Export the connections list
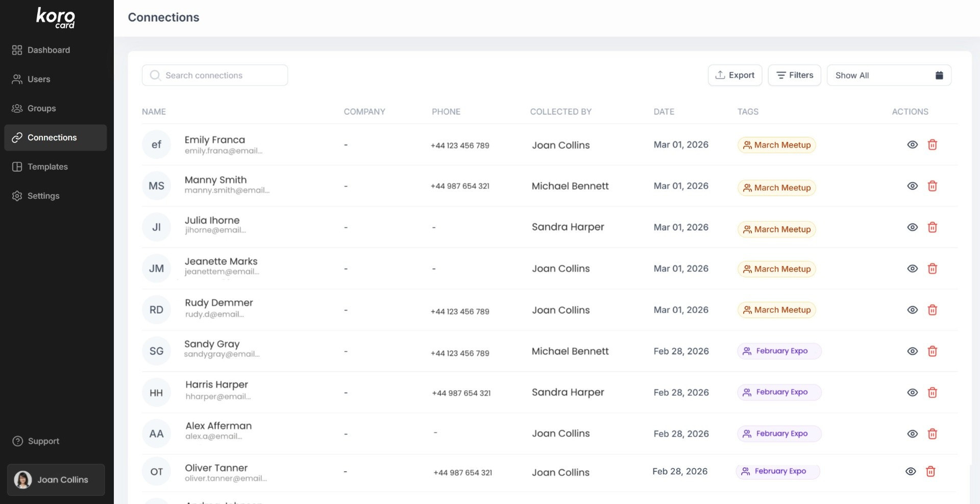Screen dimensions: 980x504 coord(734,76)
